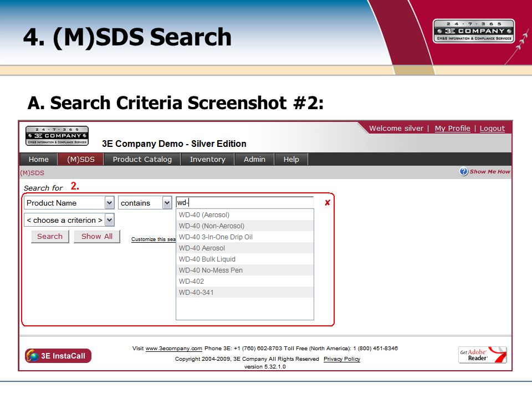This screenshot has width=532, height=399.
Task: Open the contains operator dropdown
Action: coord(145,203)
